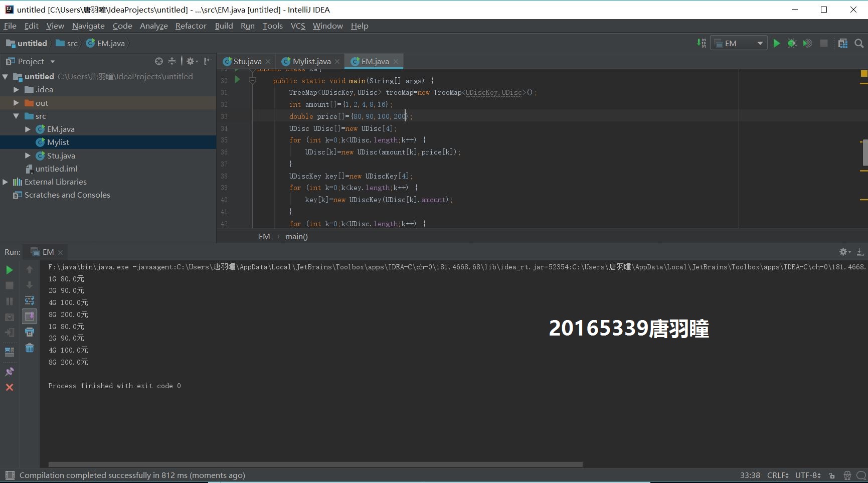Pin the Run tab
868x483 pixels.
(x=9, y=372)
